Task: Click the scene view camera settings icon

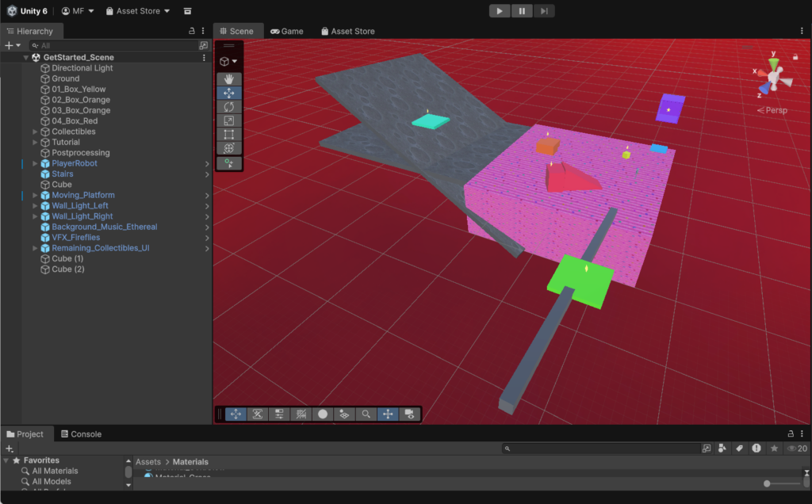Action: click(x=409, y=414)
